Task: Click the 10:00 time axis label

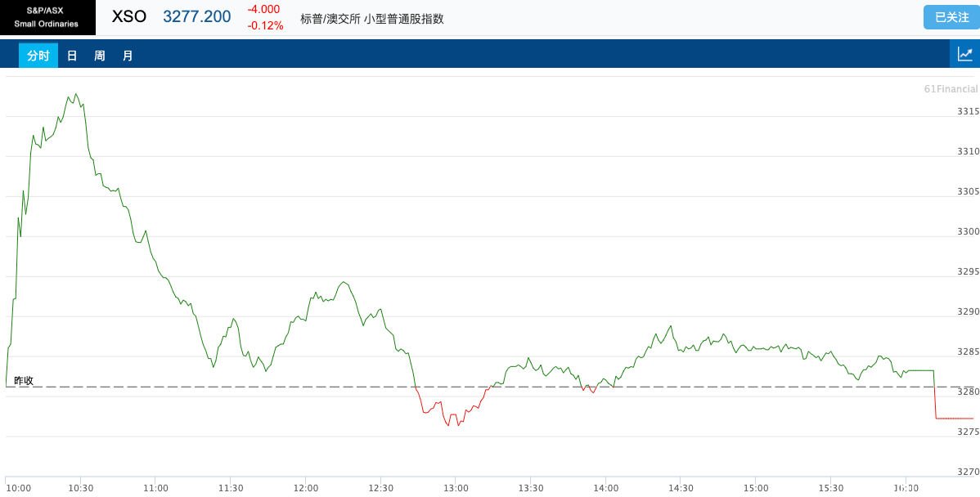Action: point(17,488)
